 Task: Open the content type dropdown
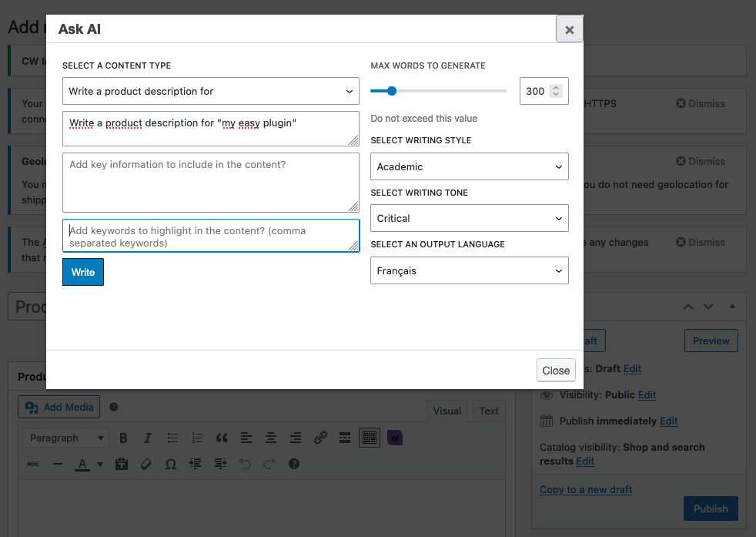click(x=210, y=91)
